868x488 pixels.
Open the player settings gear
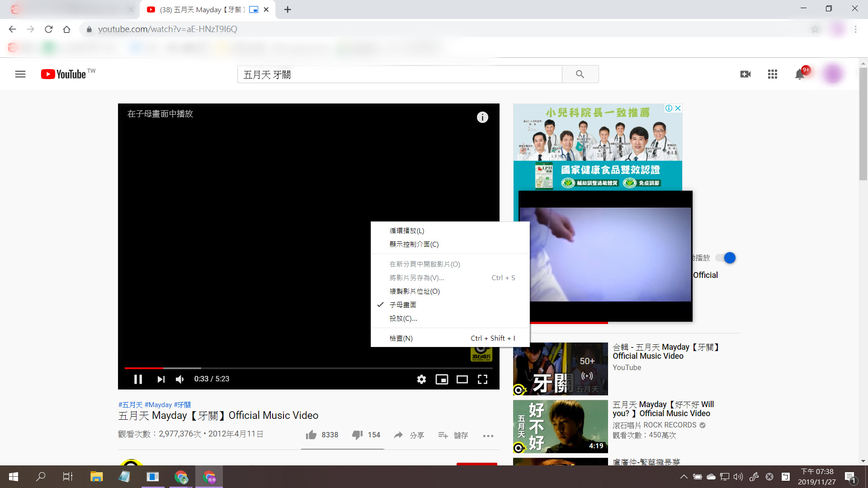point(421,379)
